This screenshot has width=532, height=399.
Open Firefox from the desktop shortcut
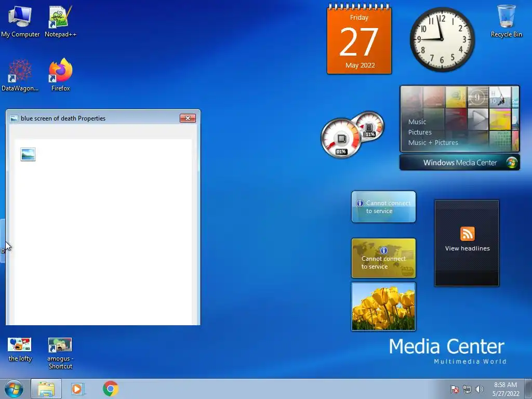[x=60, y=75]
